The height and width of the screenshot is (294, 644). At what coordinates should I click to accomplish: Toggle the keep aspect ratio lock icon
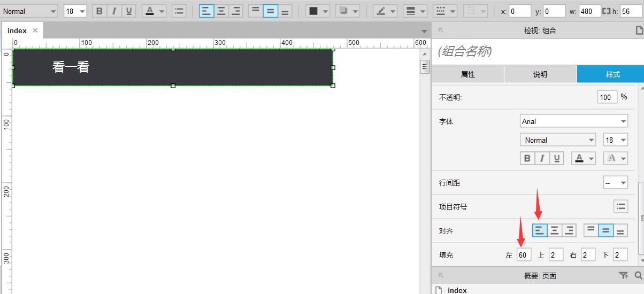coord(606,11)
